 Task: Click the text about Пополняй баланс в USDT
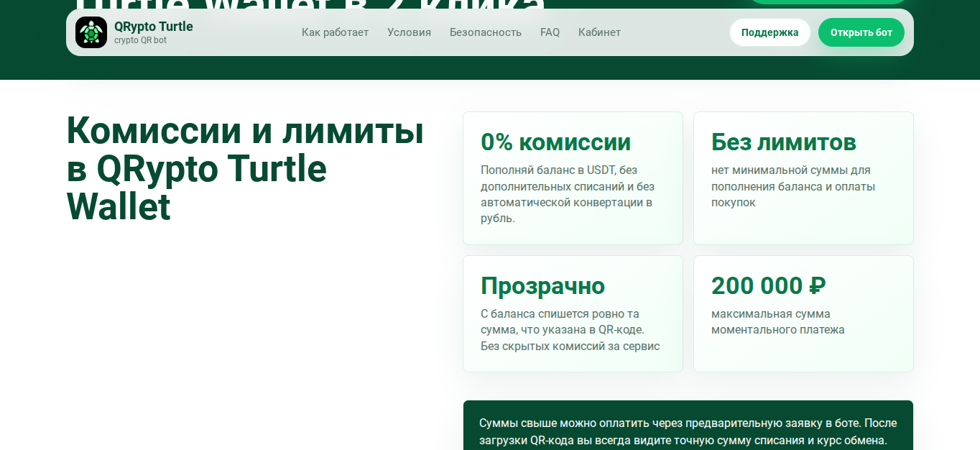[568, 194]
